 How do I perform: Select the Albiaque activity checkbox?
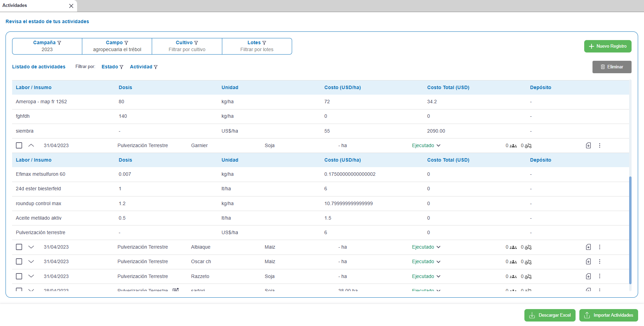19,247
